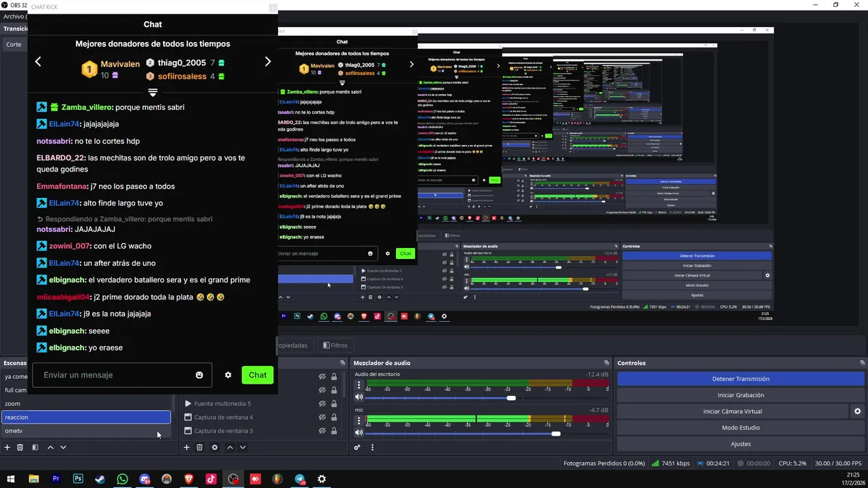Open Telegram from the taskbar
Viewport: 868px width, 488px height.
click(x=300, y=479)
